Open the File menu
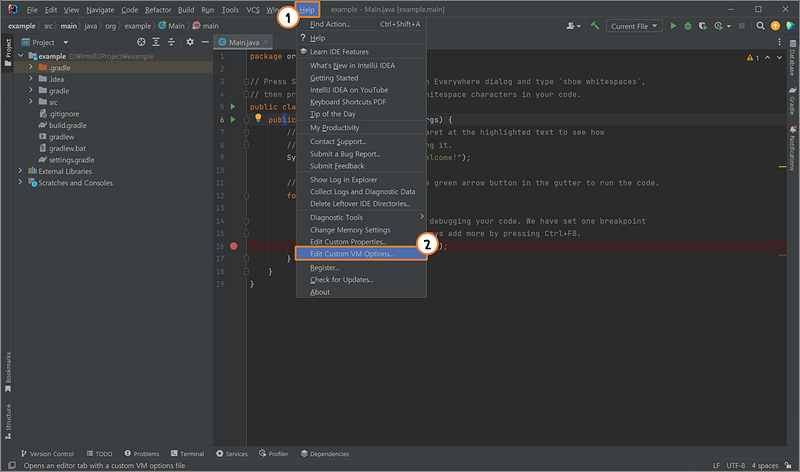 [32, 10]
